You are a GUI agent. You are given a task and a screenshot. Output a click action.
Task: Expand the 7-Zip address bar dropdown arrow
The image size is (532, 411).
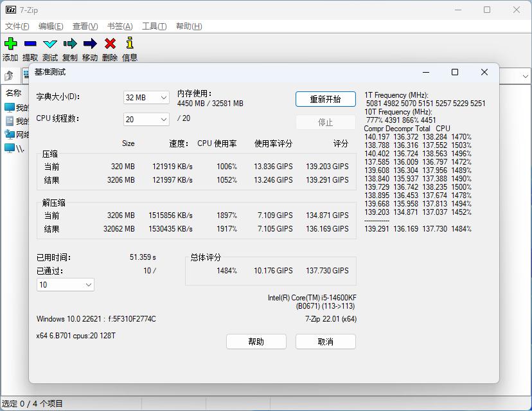click(x=525, y=76)
